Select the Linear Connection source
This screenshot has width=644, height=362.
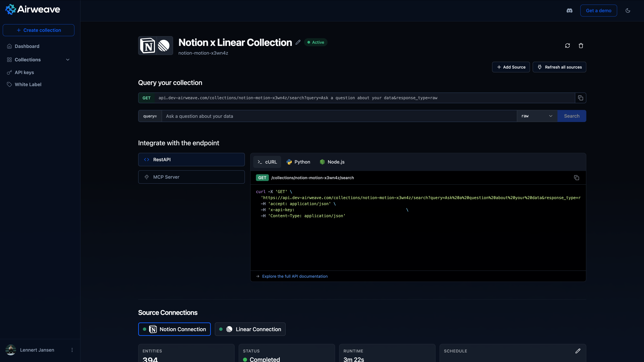point(250,329)
